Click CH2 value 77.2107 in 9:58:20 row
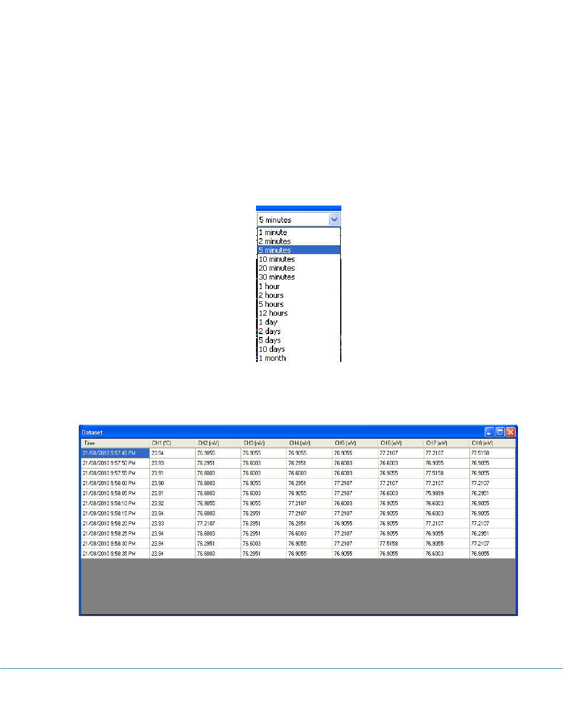 [217, 523]
